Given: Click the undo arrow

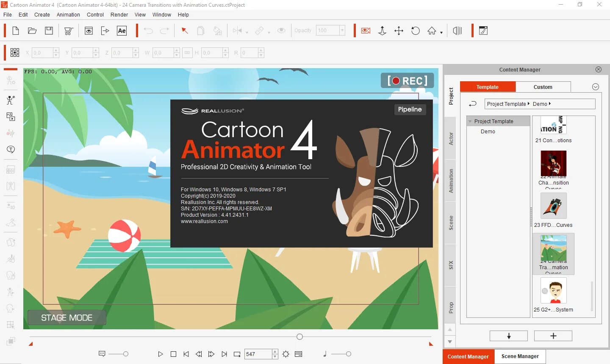Looking at the screenshot, I should click(148, 30).
